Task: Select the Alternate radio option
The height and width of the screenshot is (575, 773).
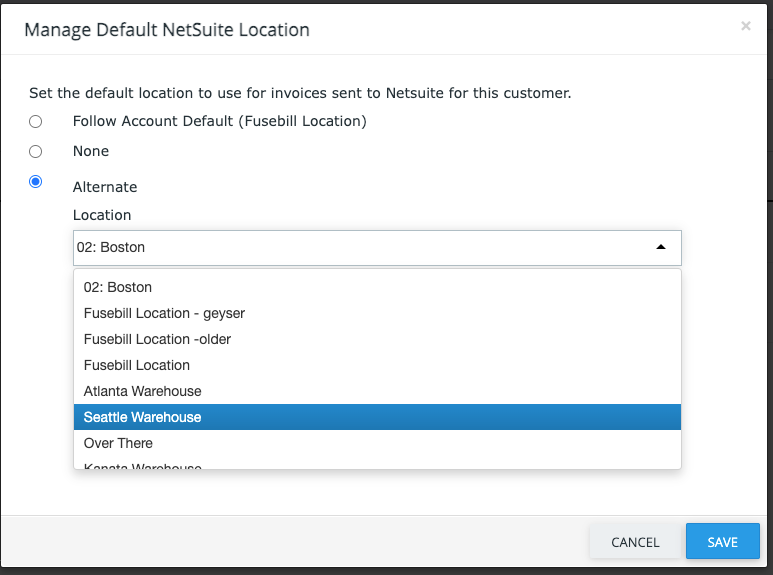Action: pyautogui.click(x=35, y=181)
